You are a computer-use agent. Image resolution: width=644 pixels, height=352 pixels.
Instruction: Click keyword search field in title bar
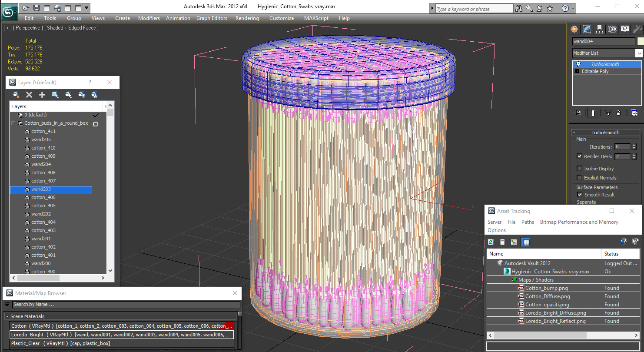click(x=474, y=9)
